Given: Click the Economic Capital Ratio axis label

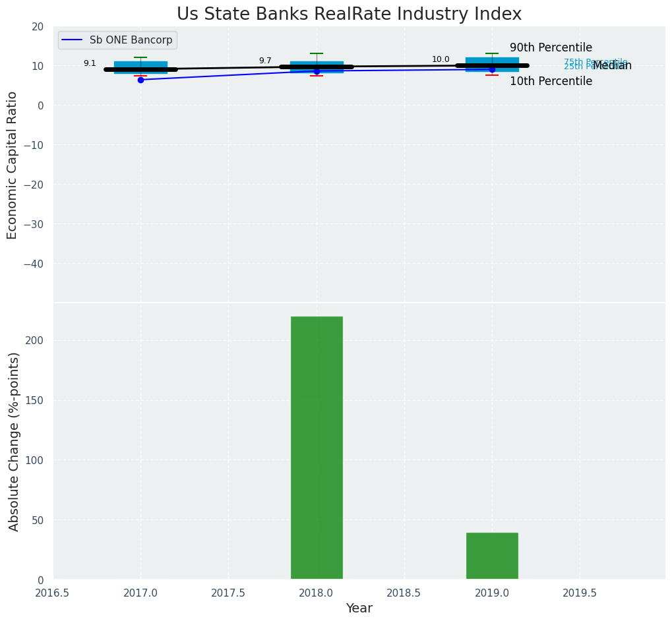Looking at the screenshot, I should (x=12, y=165).
